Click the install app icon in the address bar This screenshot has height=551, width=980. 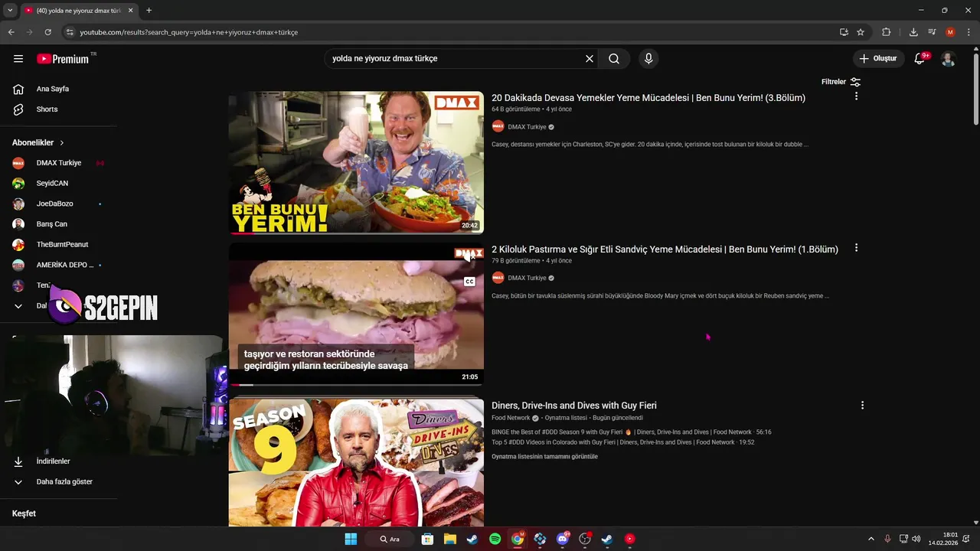(844, 32)
